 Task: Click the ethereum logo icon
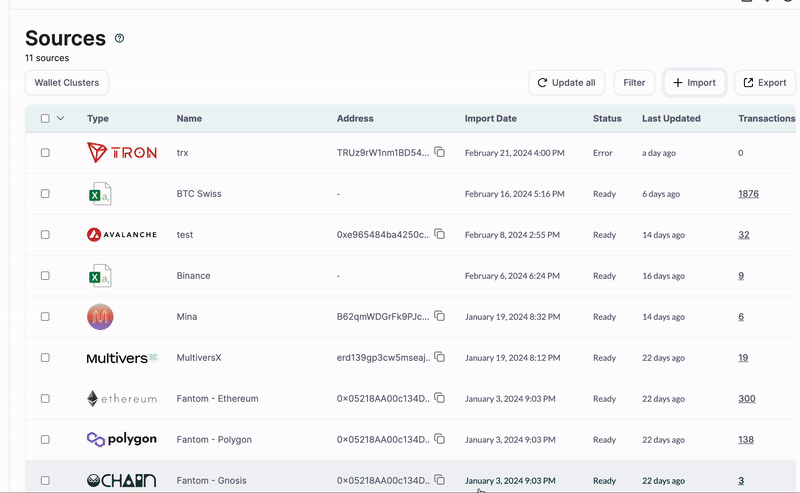tap(122, 399)
